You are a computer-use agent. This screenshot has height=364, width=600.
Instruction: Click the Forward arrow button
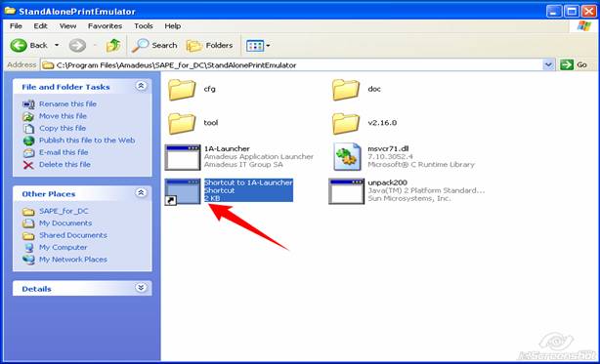tap(77, 46)
